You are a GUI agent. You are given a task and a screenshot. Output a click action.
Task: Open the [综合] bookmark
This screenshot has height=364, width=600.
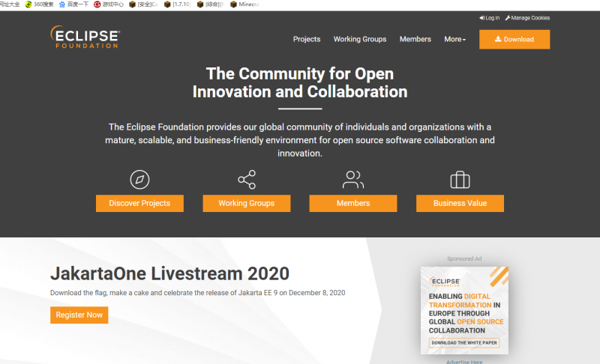point(211,4)
